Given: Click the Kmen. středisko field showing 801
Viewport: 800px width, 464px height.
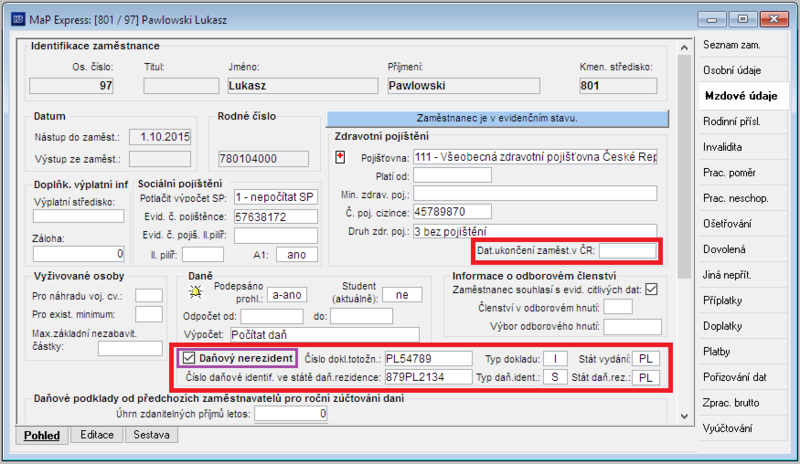Looking at the screenshot, I should point(618,86).
